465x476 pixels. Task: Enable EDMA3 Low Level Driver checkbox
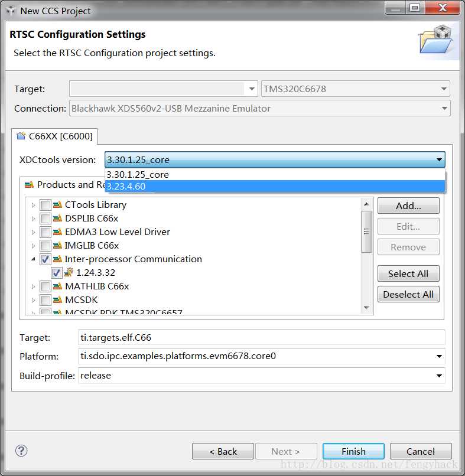tap(45, 232)
